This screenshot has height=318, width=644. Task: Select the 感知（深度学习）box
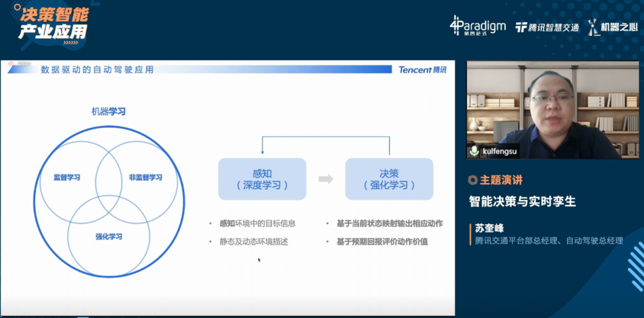pos(262,179)
